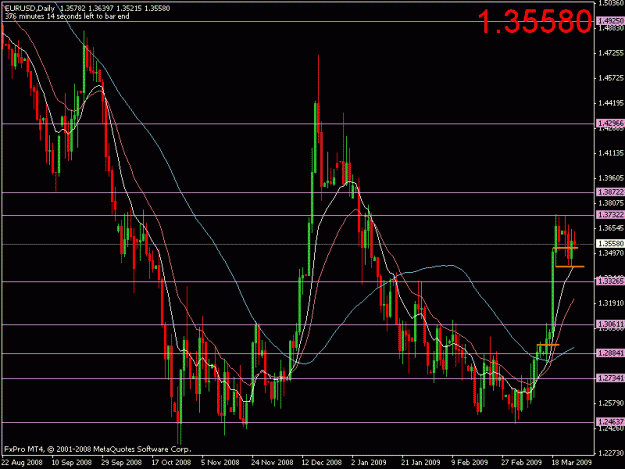The width and height of the screenshot is (625, 469).
Task: Select the lowest orange line just above 1.28841 level
Action: click(x=548, y=344)
